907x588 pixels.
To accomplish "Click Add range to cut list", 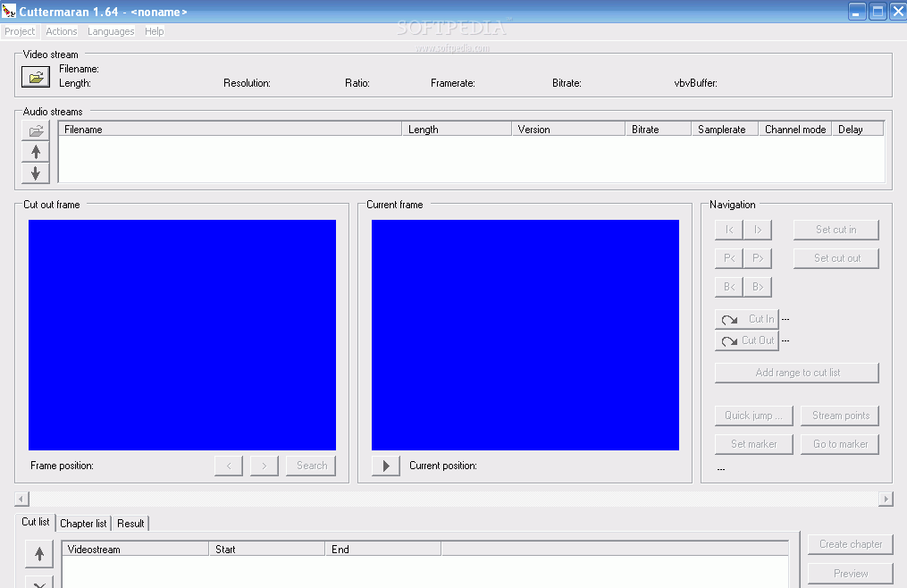I will click(797, 373).
